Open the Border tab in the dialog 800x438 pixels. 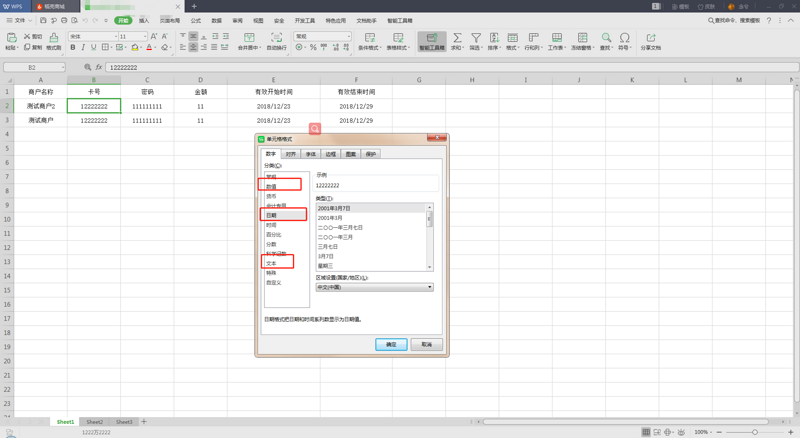coord(331,154)
